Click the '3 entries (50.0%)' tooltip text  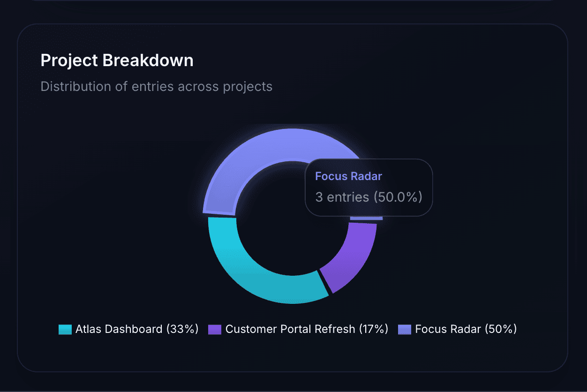tap(369, 197)
